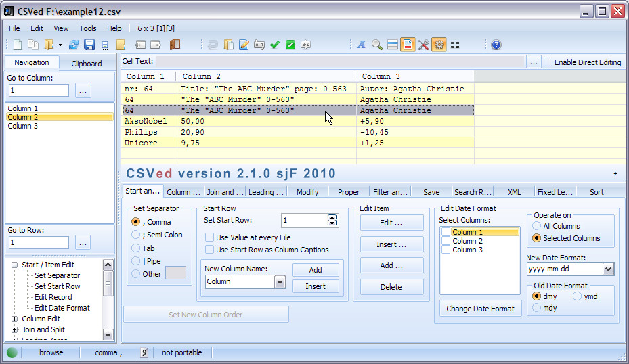Expand Join and Split tree node

click(x=14, y=329)
